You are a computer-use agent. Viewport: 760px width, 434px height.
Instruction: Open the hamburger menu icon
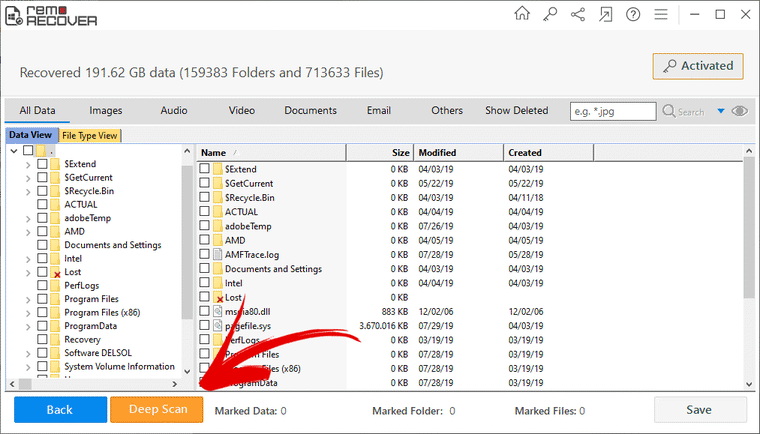pyautogui.click(x=661, y=14)
